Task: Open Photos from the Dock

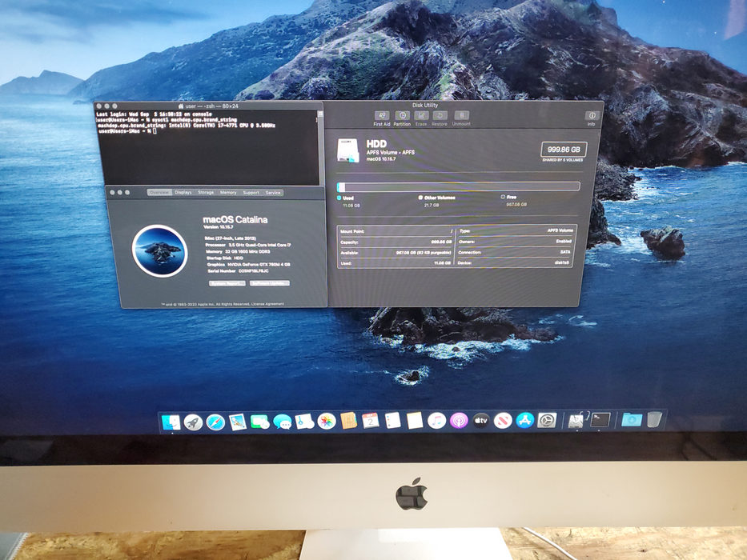Action: tap(327, 422)
